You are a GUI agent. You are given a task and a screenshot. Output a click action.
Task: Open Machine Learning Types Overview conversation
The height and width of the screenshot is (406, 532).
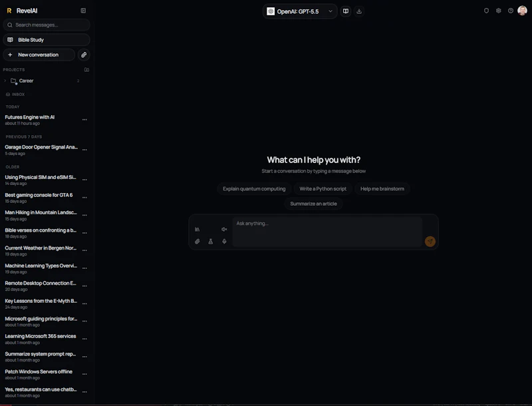coord(41,268)
